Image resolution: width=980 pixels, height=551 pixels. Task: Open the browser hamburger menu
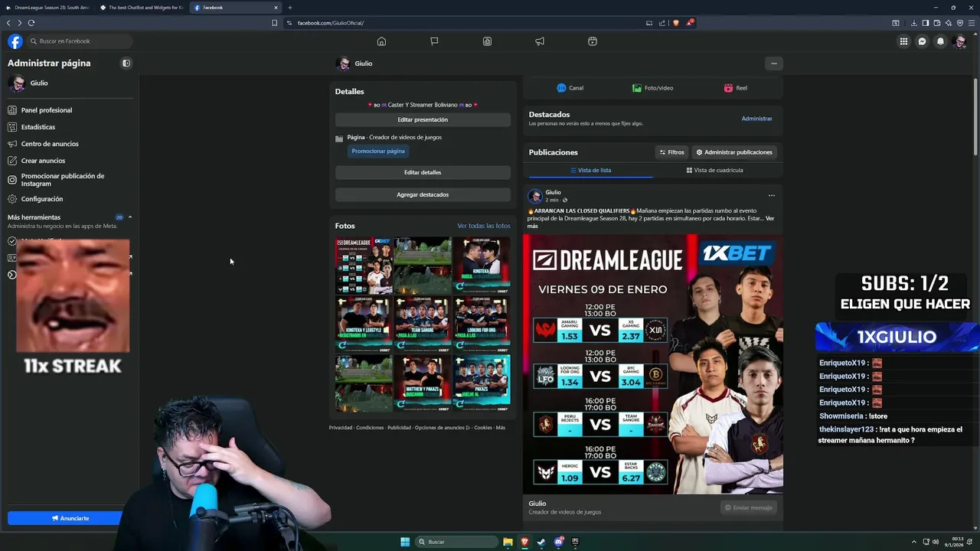point(972,23)
